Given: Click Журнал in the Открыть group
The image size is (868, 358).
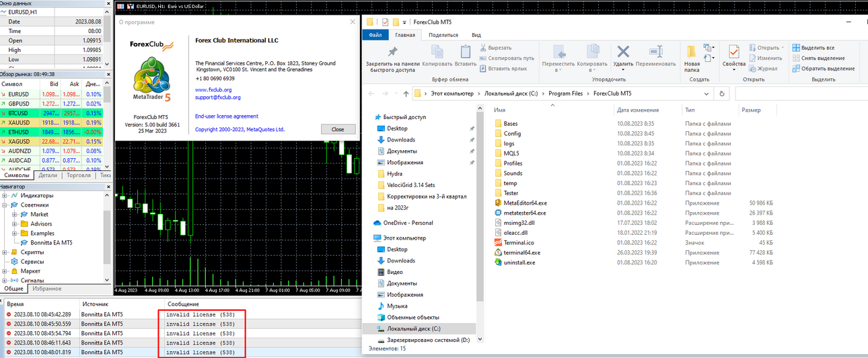Looking at the screenshot, I should (x=762, y=68).
